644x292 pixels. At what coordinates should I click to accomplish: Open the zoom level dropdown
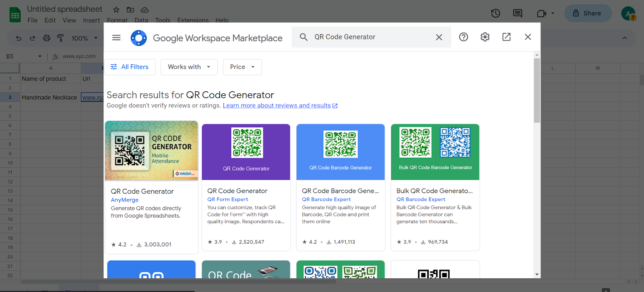85,38
